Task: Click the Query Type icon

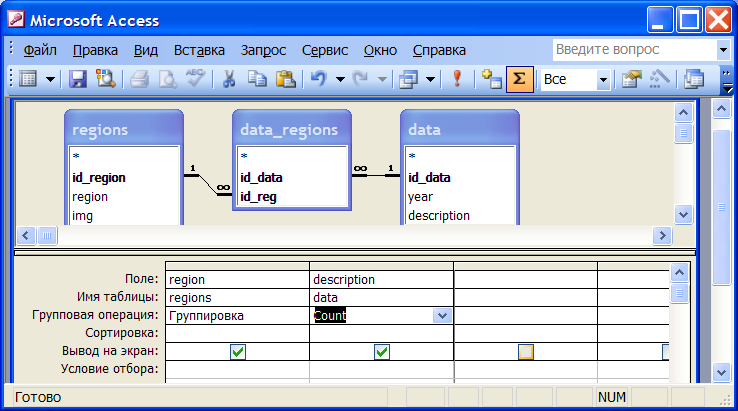Action: (408, 79)
